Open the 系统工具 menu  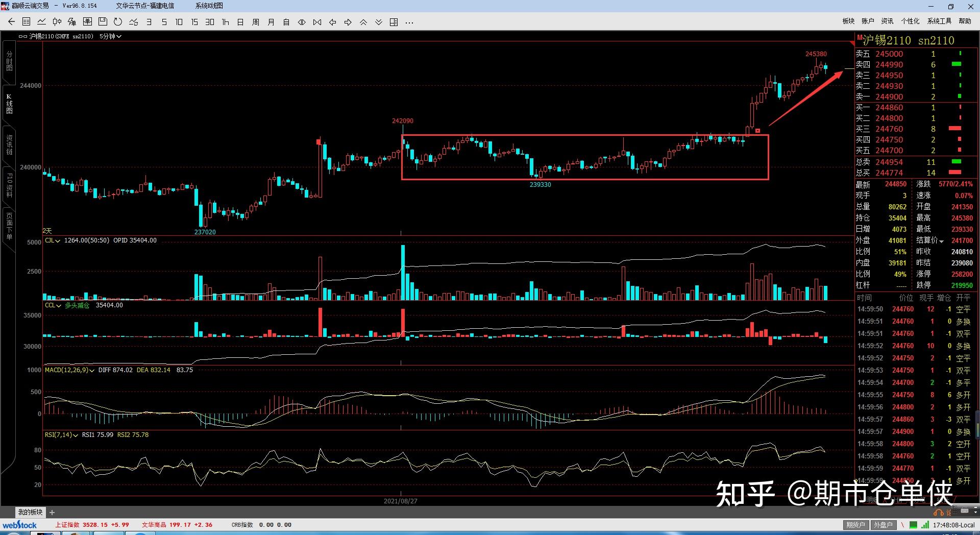point(939,21)
